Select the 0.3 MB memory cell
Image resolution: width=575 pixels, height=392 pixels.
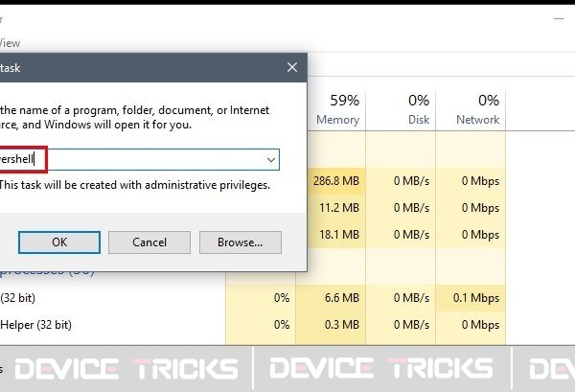(x=342, y=325)
